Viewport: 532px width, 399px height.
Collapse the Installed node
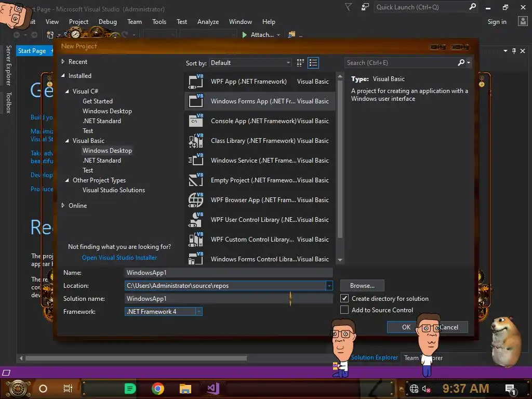(63, 76)
